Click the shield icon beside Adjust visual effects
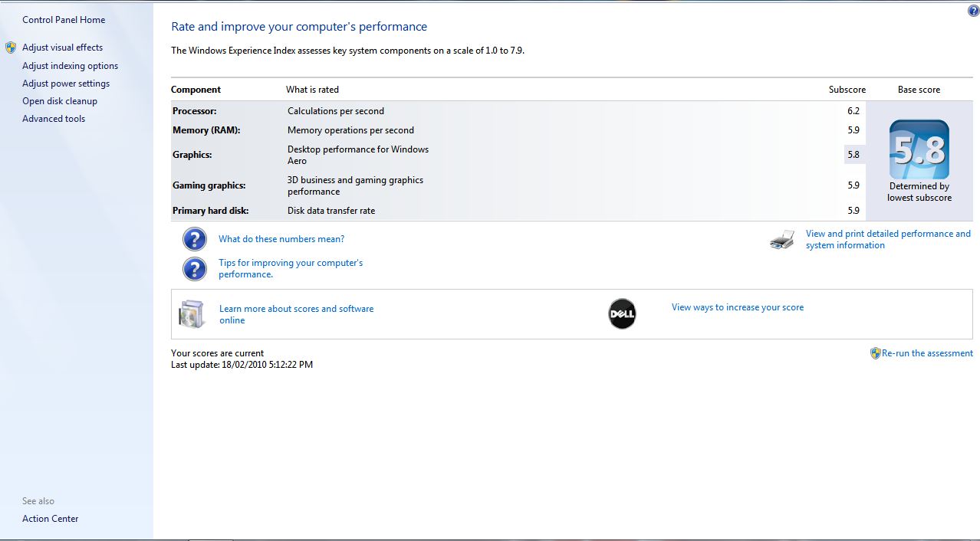The image size is (980, 541). pyautogui.click(x=11, y=48)
